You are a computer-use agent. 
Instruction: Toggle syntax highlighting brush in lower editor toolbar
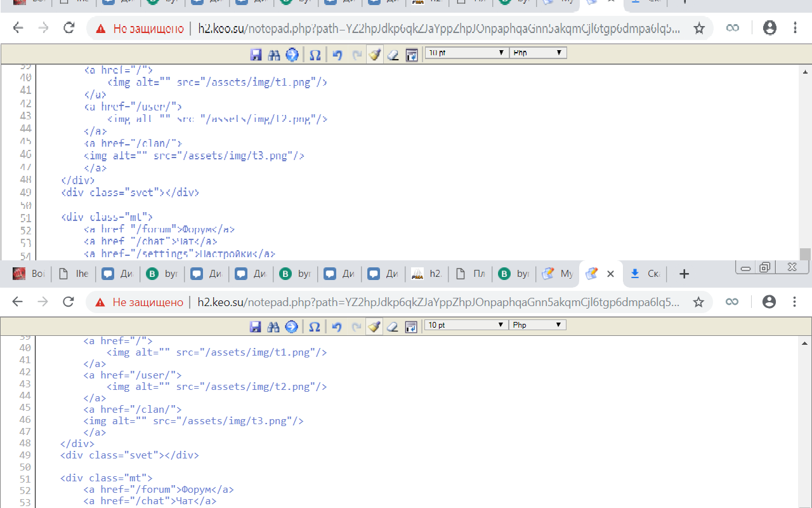click(374, 326)
